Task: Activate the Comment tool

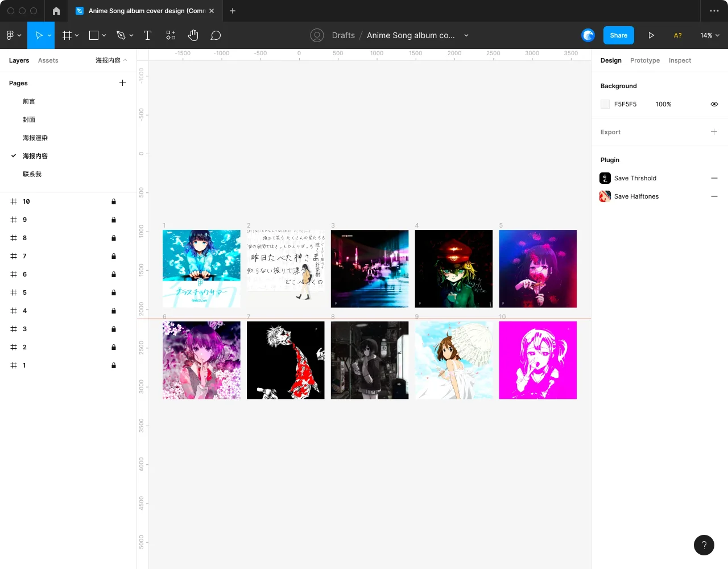Action: click(216, 35)
